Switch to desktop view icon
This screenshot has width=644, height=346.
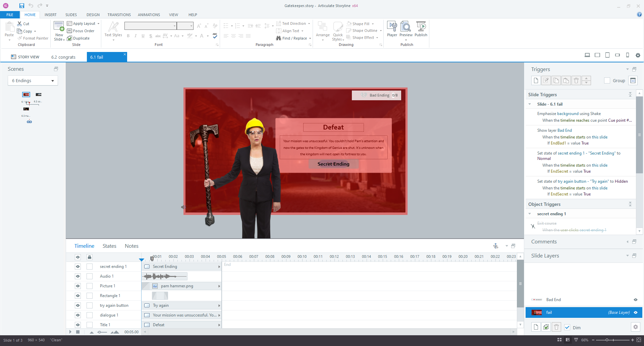tap(587, 55)
